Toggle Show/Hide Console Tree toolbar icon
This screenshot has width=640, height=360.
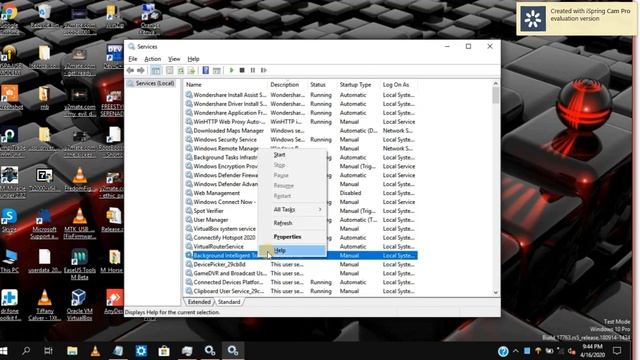tap(156, 70)
